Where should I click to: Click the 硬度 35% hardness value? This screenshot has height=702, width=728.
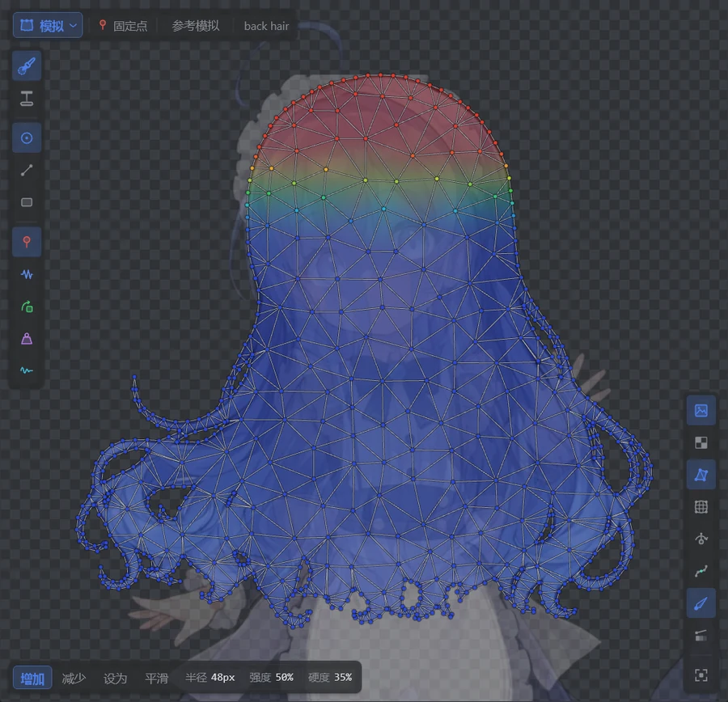[x=330, y=678]
